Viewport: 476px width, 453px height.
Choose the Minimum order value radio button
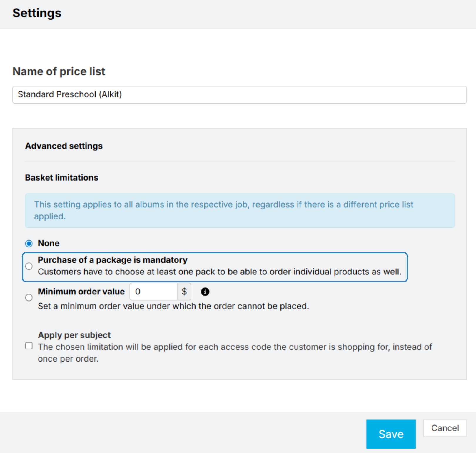point(29,298)
